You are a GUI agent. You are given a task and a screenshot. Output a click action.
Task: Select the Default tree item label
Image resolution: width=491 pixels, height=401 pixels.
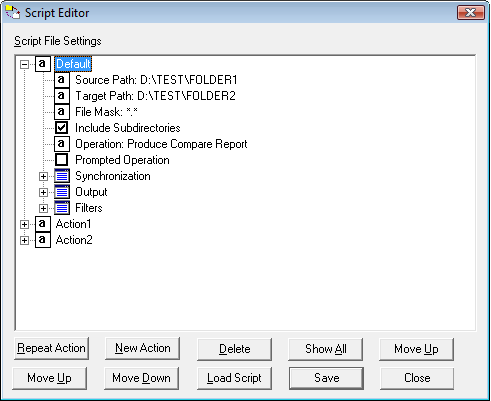tap(73, 64)
